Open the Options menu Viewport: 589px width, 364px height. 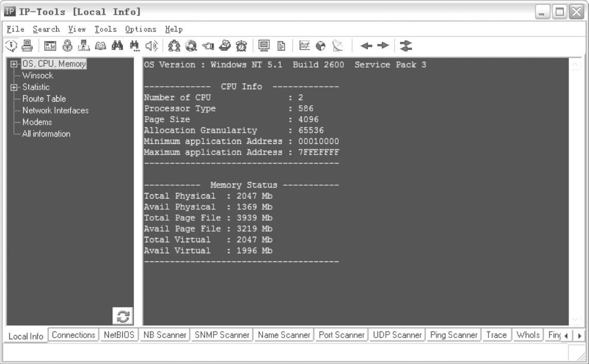tap(141, 29)
